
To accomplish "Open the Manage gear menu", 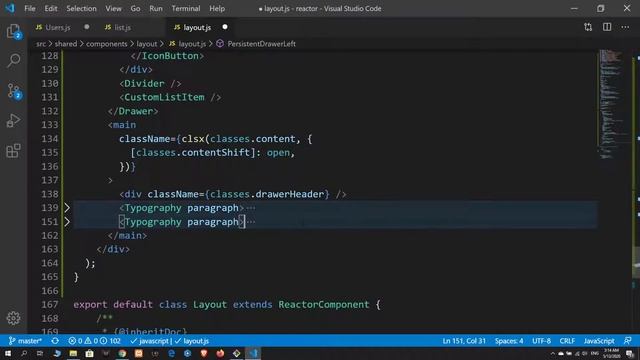I will point(13,318).
